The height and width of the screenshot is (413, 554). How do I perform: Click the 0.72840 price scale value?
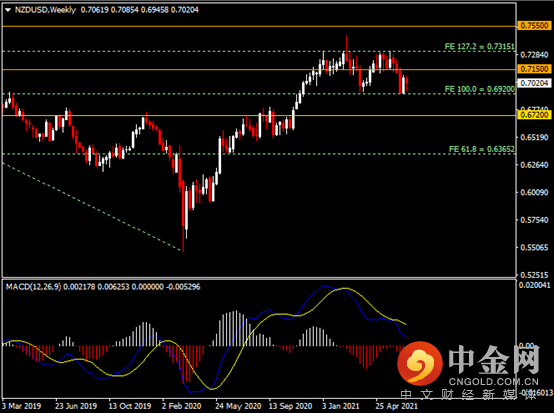point(534,55)
